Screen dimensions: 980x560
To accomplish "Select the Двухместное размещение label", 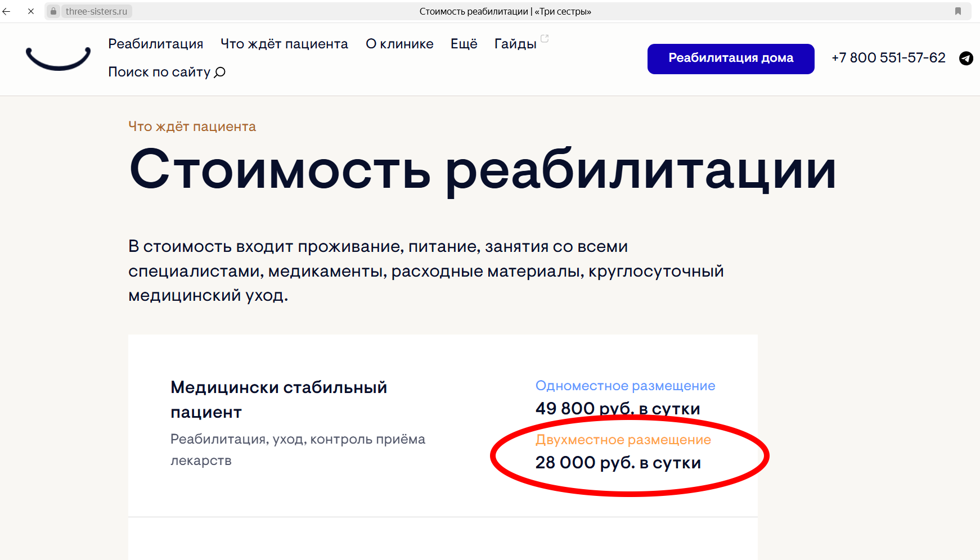I will coord(623,440).
